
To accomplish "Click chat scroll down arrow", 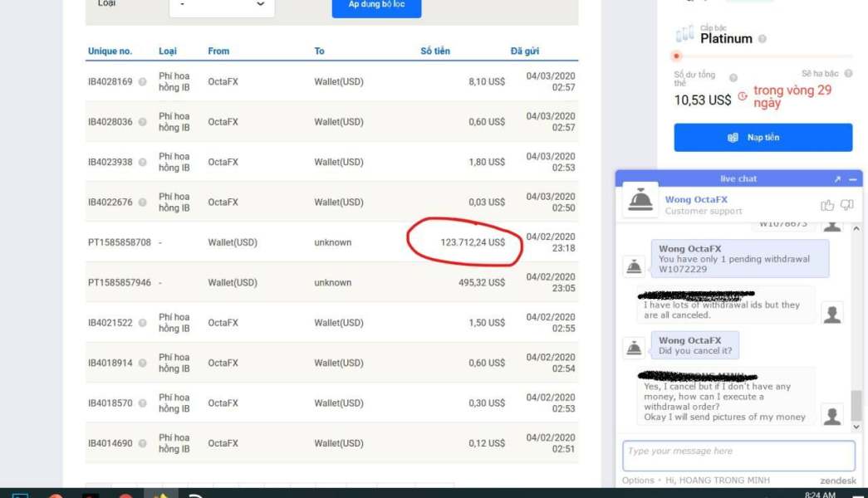I will point(856,427).
